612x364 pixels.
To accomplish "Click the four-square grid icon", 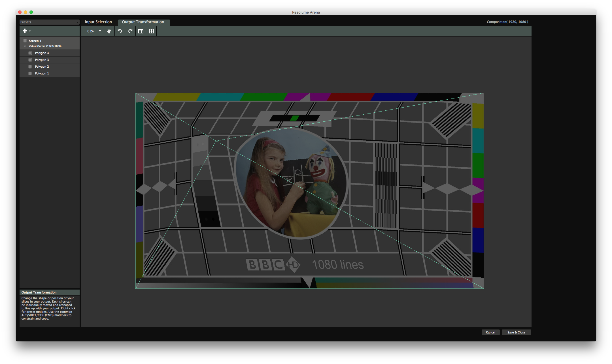I will point(152,31).
